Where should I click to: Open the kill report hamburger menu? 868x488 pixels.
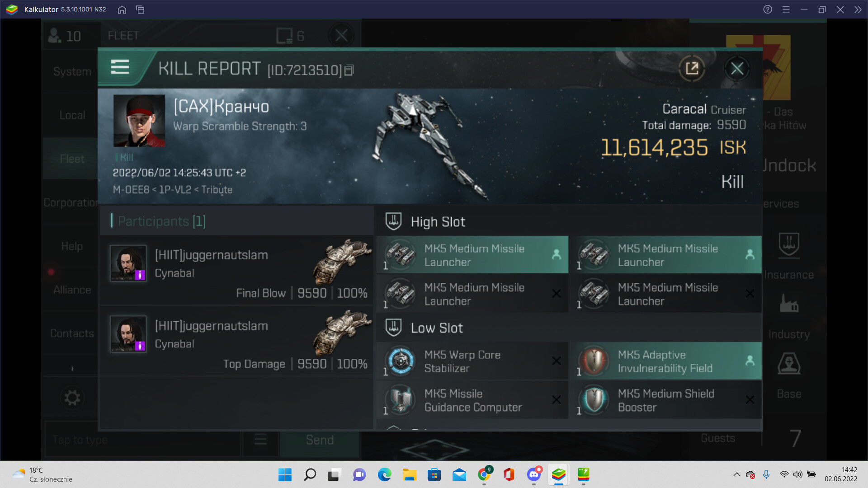coord(120,67)
